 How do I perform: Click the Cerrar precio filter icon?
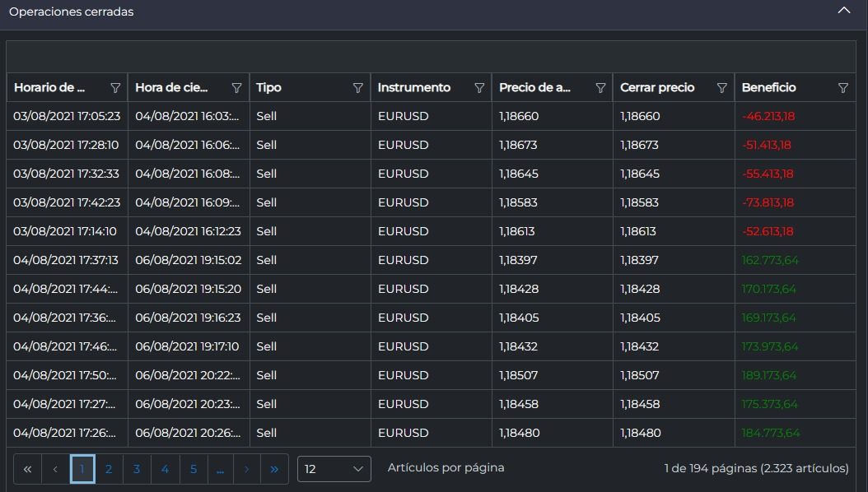pos(722,88)
